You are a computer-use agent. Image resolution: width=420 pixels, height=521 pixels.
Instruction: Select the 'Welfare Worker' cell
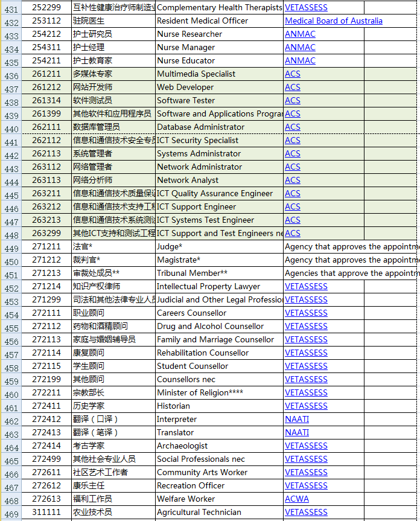[219, 499]
